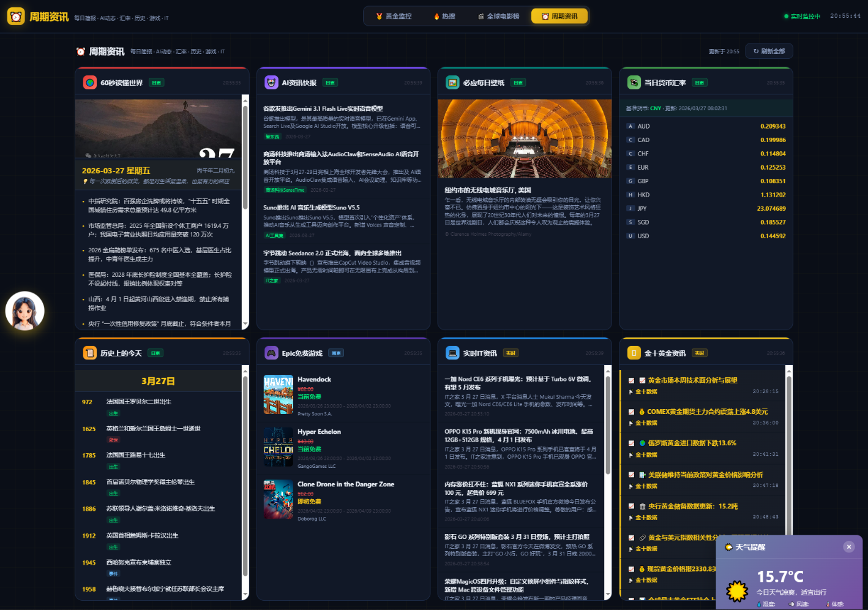Screen dimensions: 868x610
Task: Close the 天气提醒 popup
Action: [x=848, y=547]
